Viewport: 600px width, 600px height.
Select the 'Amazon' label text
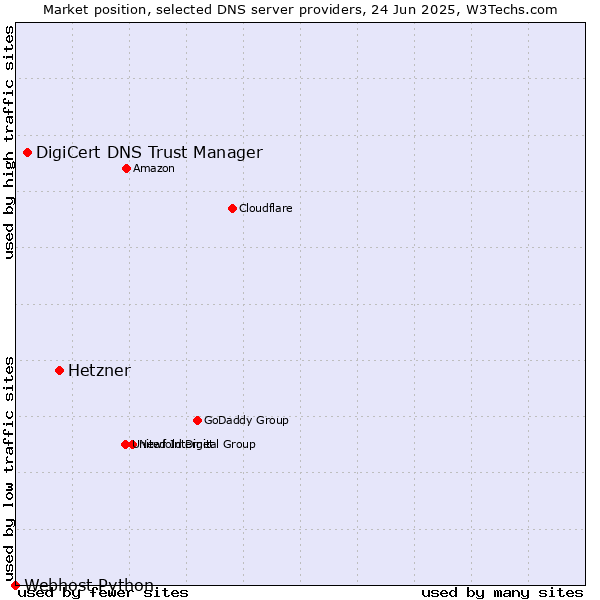[x=154, y=168]
